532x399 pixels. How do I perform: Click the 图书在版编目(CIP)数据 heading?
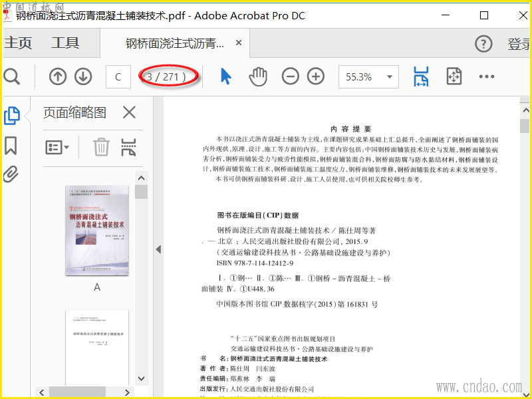point(258,215)
